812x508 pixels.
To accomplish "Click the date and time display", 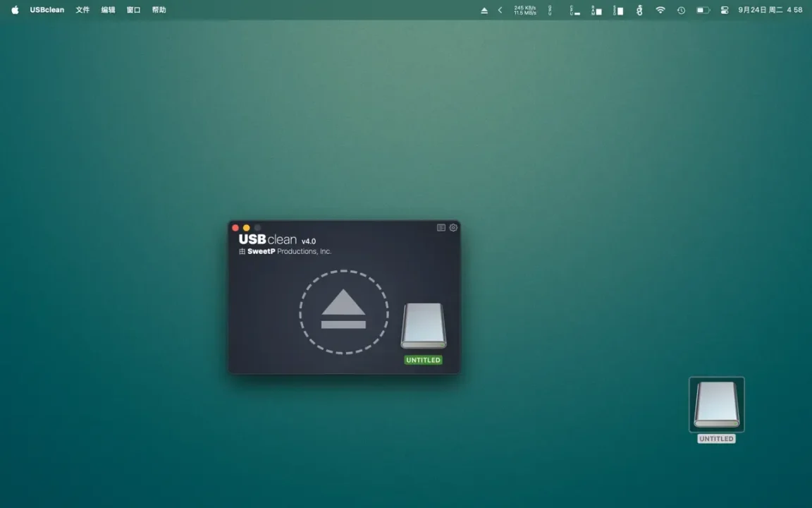I will pos(770,10).
